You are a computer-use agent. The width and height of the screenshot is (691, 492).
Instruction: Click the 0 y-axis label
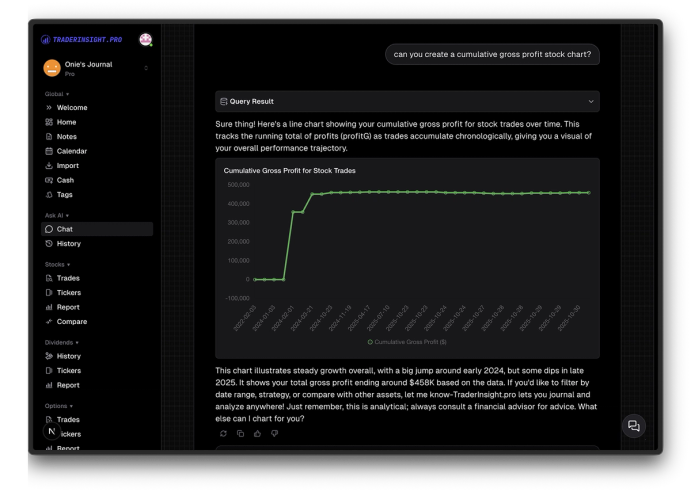(x=248, y=280)
